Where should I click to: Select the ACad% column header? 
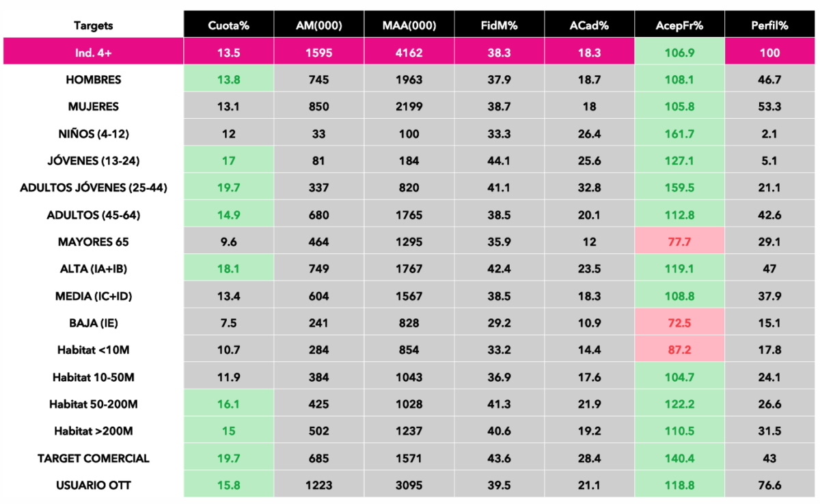coord(589,26)
